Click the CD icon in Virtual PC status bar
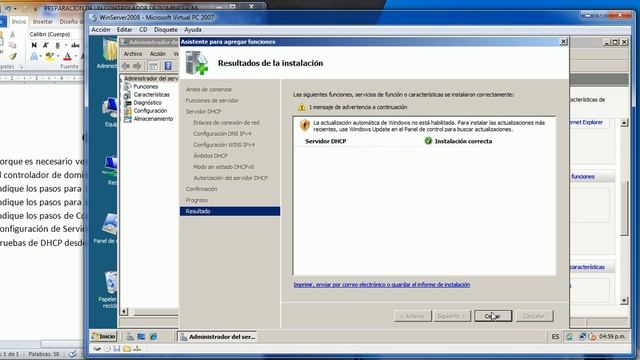Image resolution: width=640 pixels, height=360 pixels. [107, 349]
